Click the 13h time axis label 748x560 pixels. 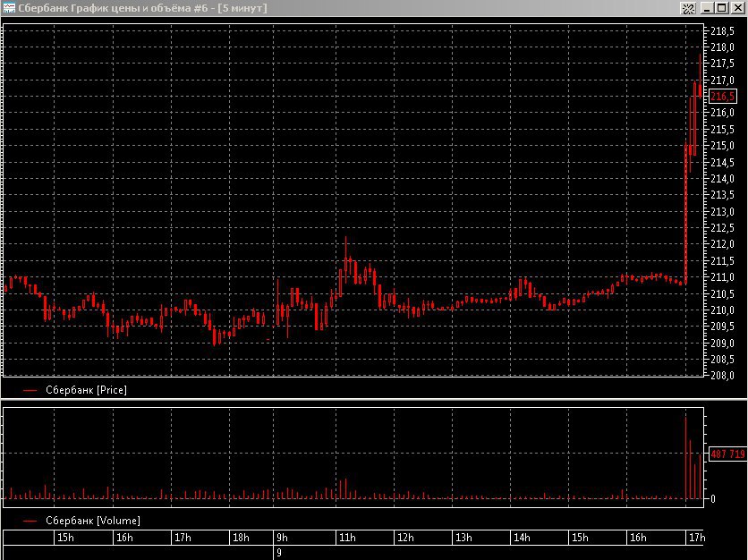click(x=463, y=538)
